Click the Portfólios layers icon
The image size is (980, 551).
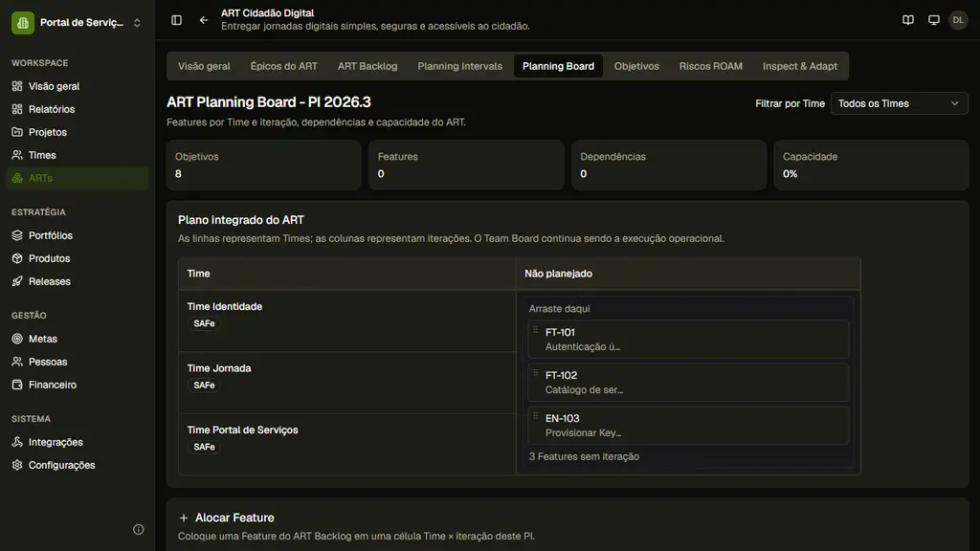click(17, 235)
